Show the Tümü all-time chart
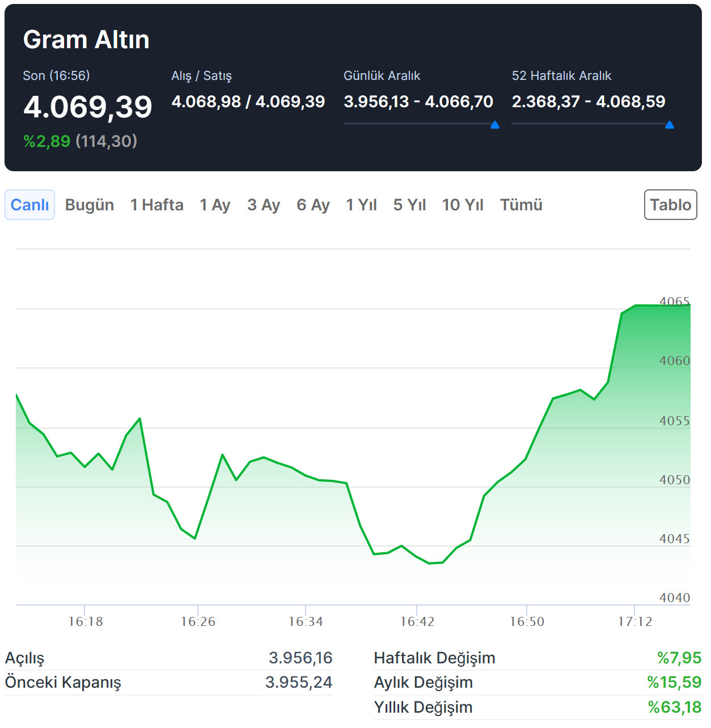 (521, 205)
